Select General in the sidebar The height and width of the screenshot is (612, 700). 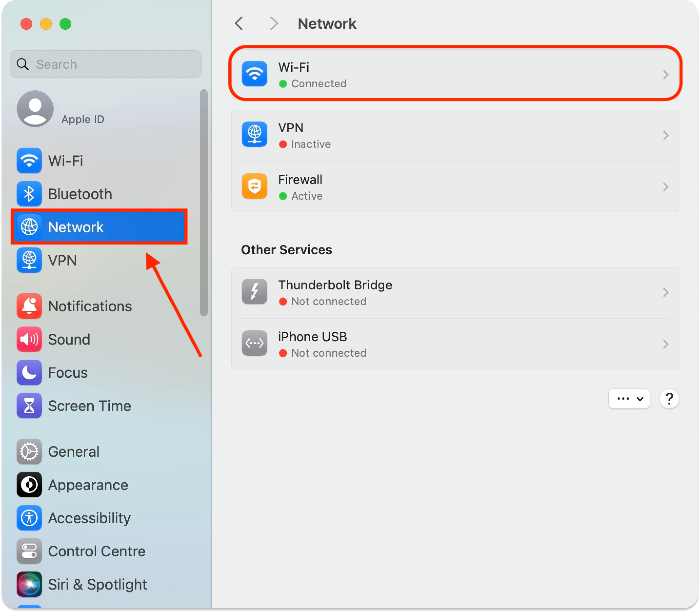coord(74,451)
